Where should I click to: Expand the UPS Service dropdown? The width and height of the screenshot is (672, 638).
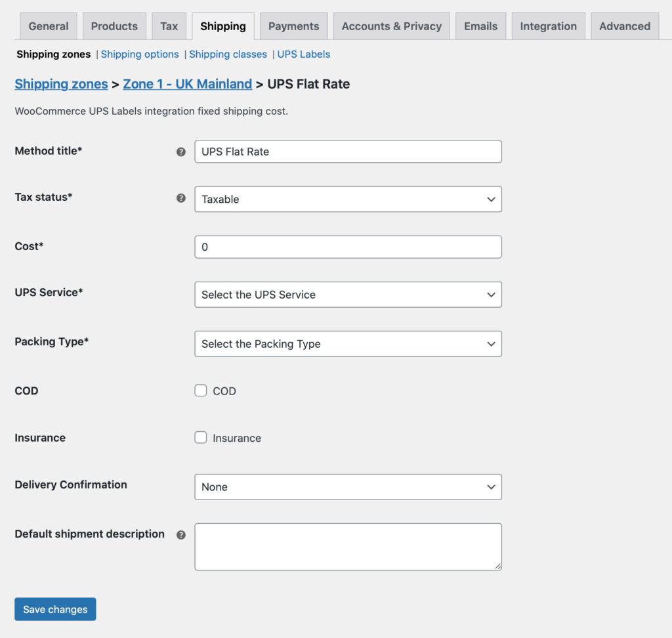coord(348,295)
